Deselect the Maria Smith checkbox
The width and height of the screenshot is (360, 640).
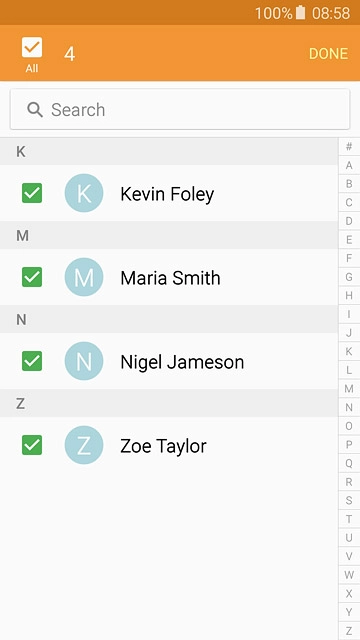pos(32,277)
